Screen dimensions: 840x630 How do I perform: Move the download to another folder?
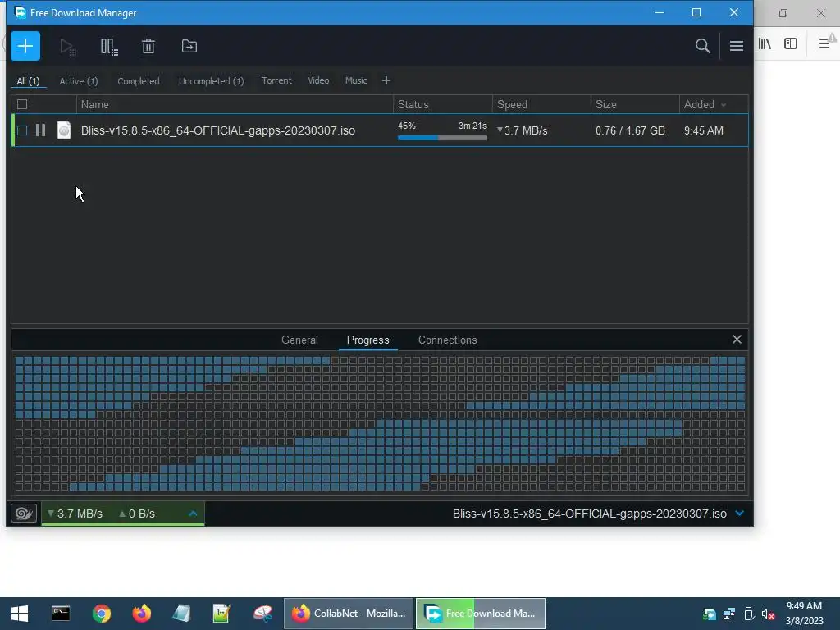(189, 46)
